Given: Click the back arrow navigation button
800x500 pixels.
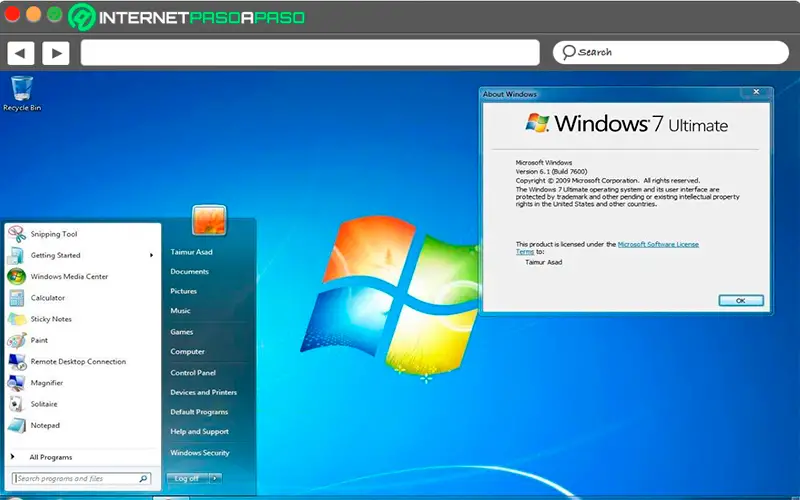Looking at the screenshot, I should (21, 53).
